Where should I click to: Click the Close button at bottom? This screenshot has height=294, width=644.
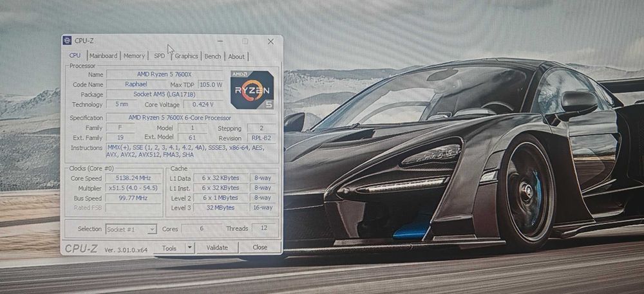click(260, 247)
